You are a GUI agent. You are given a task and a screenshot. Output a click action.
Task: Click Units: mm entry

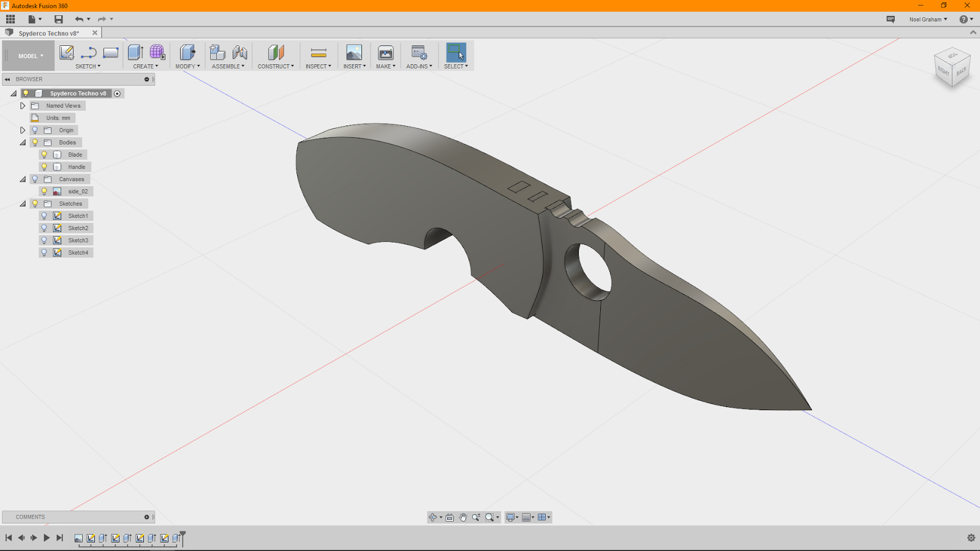(58, 118)
